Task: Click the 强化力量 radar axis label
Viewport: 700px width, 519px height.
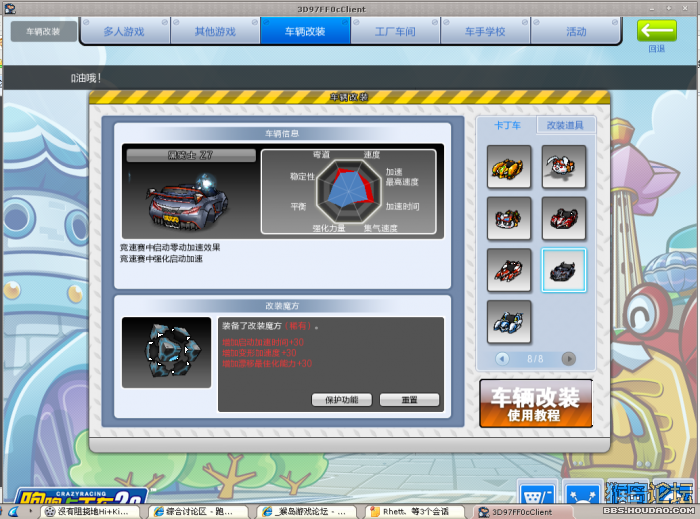Action: point(329,228)
